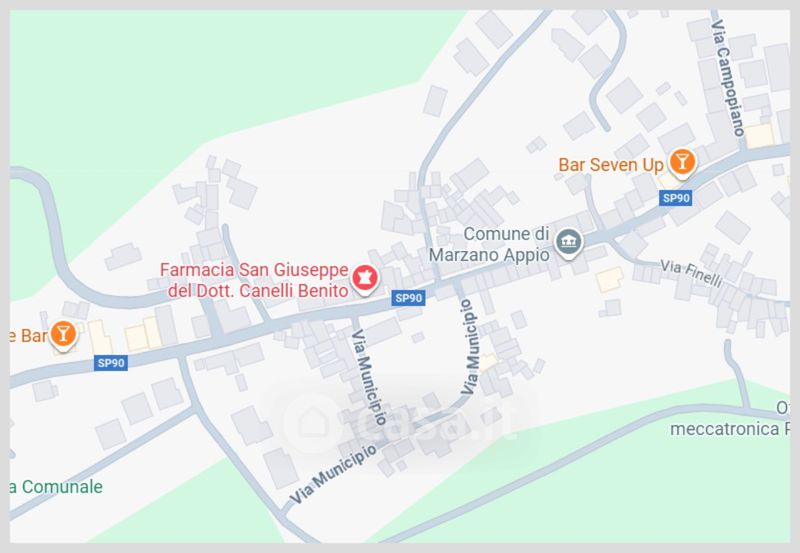Click the SP90 road shield near Bar Seven Up
This screenshot has width=800, height=553.
pos(676,198)
